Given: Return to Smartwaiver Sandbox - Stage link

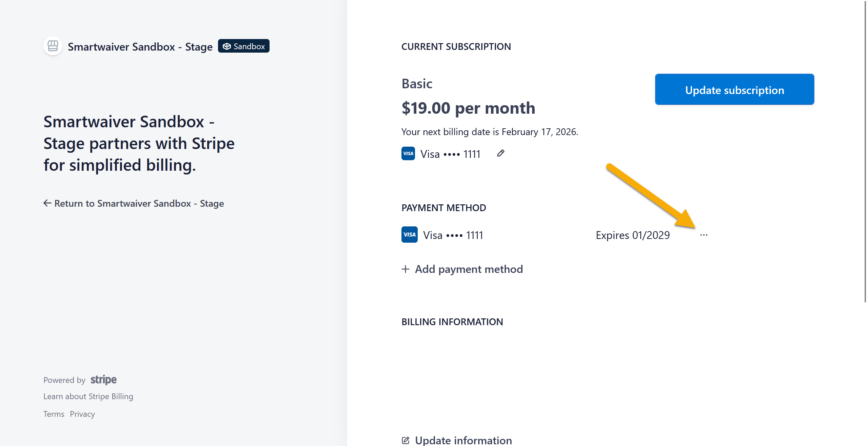Looking at the screenshot, I should (x=139, y=203).
